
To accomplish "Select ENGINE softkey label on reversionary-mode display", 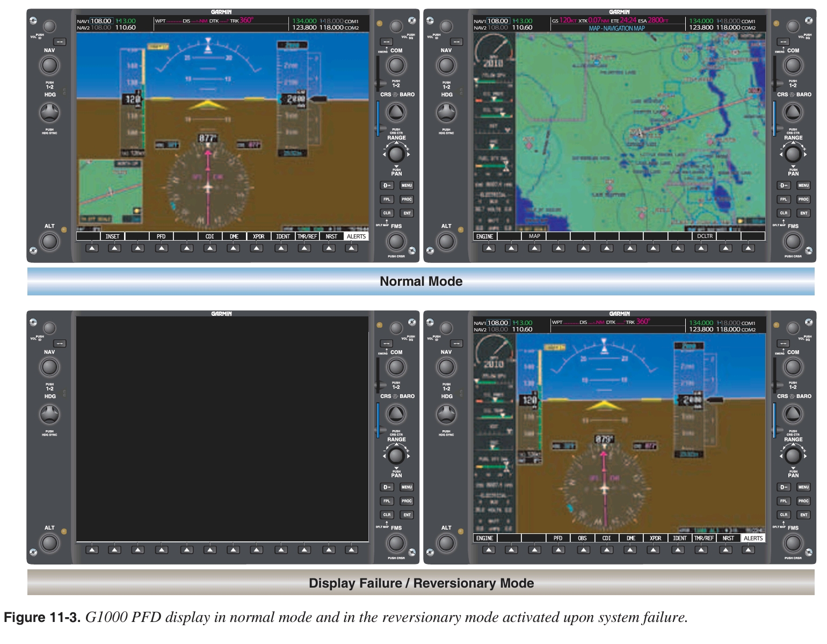I will [x=484, y=538].
